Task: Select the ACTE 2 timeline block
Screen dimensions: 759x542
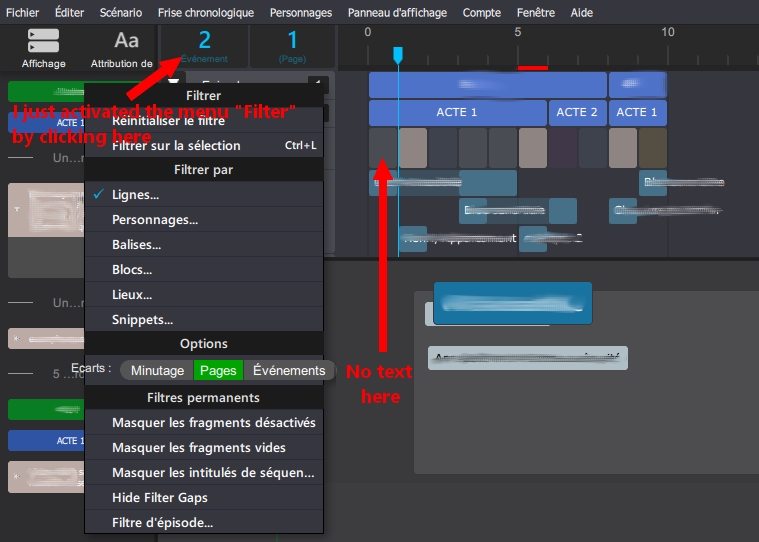Action: point(577,112)
